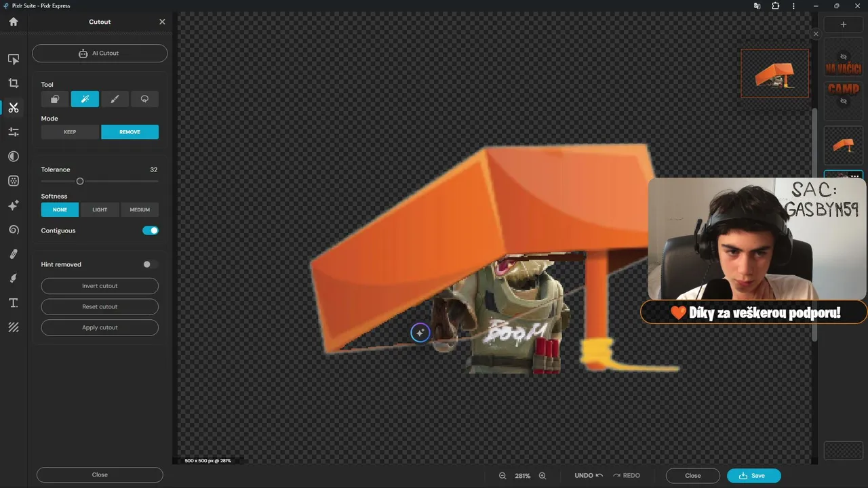Set Softness to Light
The image size is (868, 488).
(x=100, y=209)
